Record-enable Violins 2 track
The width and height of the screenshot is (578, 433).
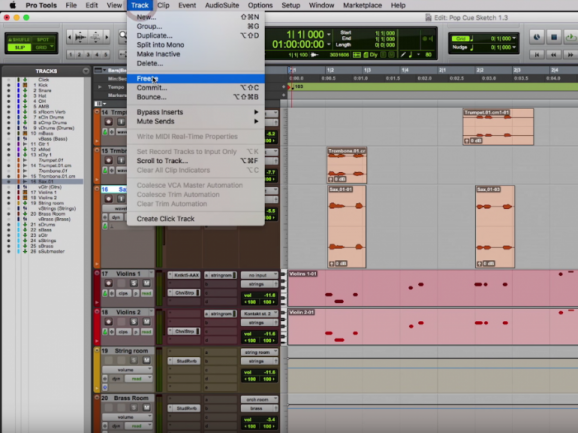pos(108,321)
